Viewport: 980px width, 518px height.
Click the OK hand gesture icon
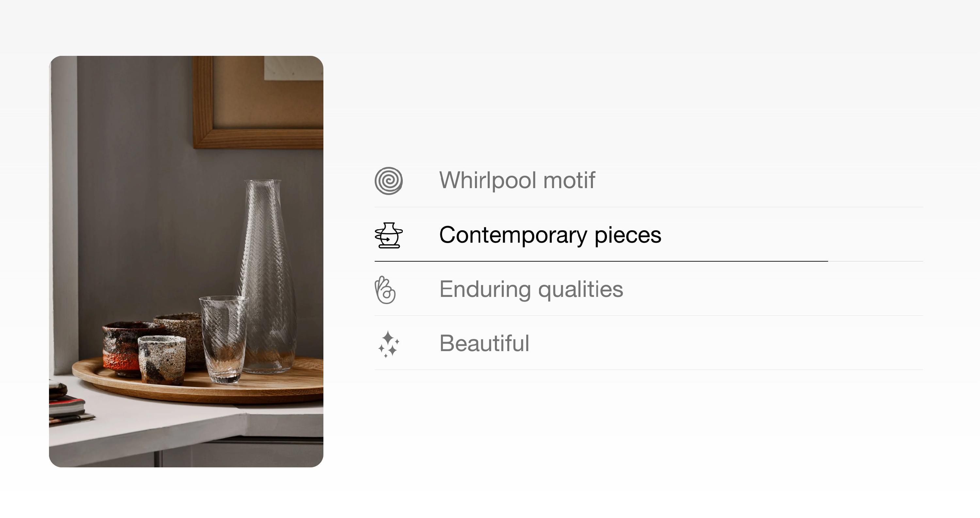385,290
